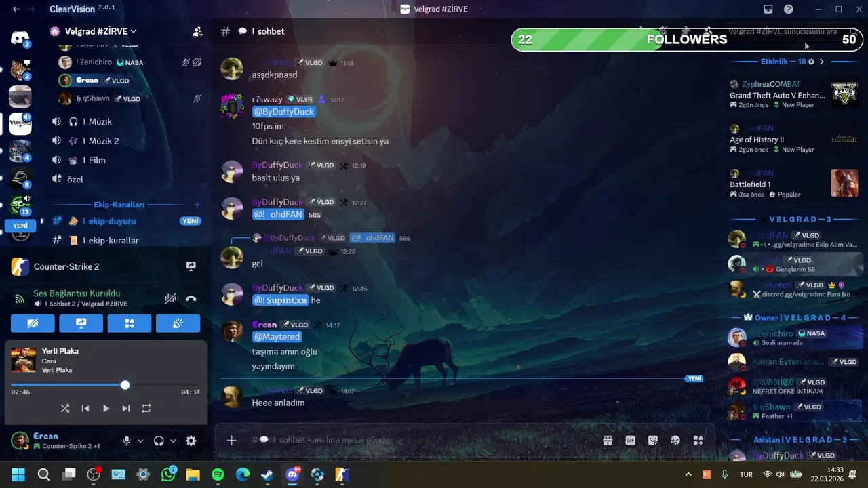Start screen share from the voice panel
Image resolution: width=868 pixels, height=488 pixels.
[81, 324]
